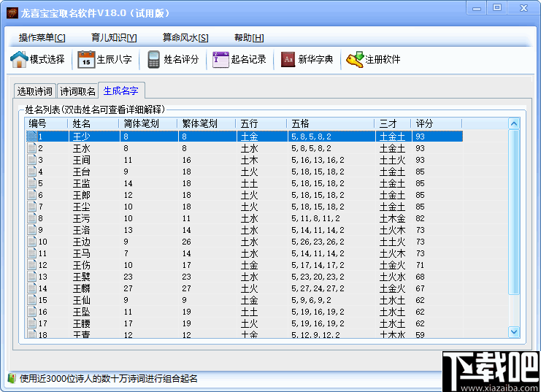Viewport: 541px width, 392px height.
Task: Select name 王洛 in the list
Action: tap(82, 230)
